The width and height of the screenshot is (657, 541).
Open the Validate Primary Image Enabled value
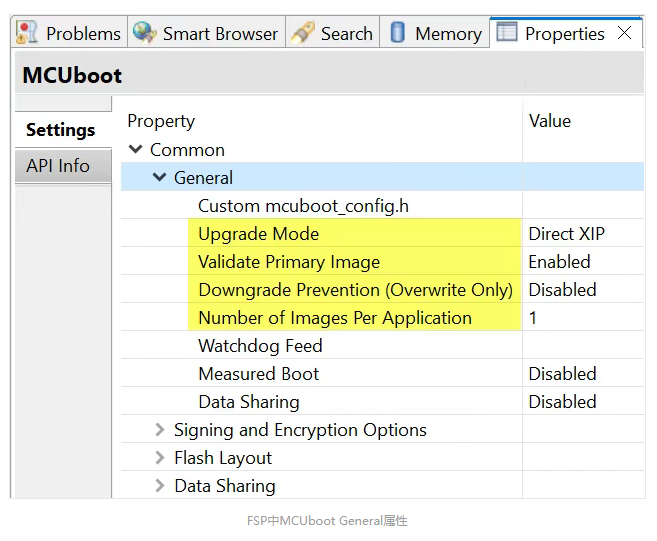point(583,262)
